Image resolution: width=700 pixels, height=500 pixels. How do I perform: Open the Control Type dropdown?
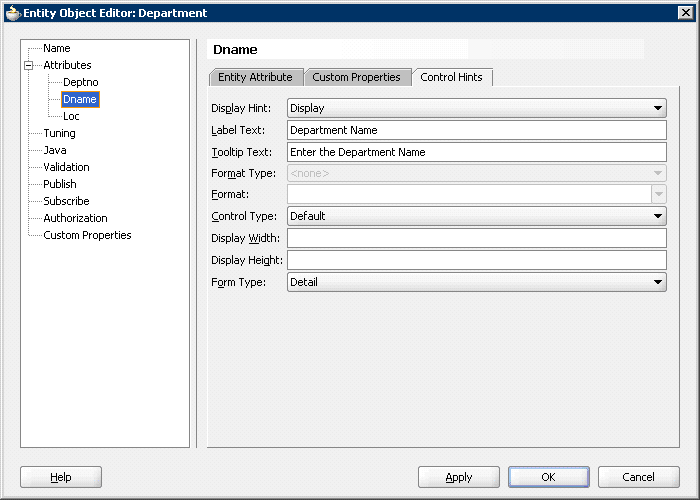click(477, 216)
